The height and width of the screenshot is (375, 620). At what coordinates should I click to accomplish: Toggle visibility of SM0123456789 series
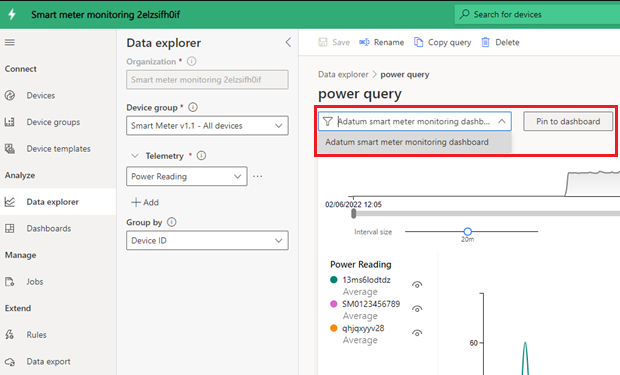pyautogui.click(x=417, y=309)
